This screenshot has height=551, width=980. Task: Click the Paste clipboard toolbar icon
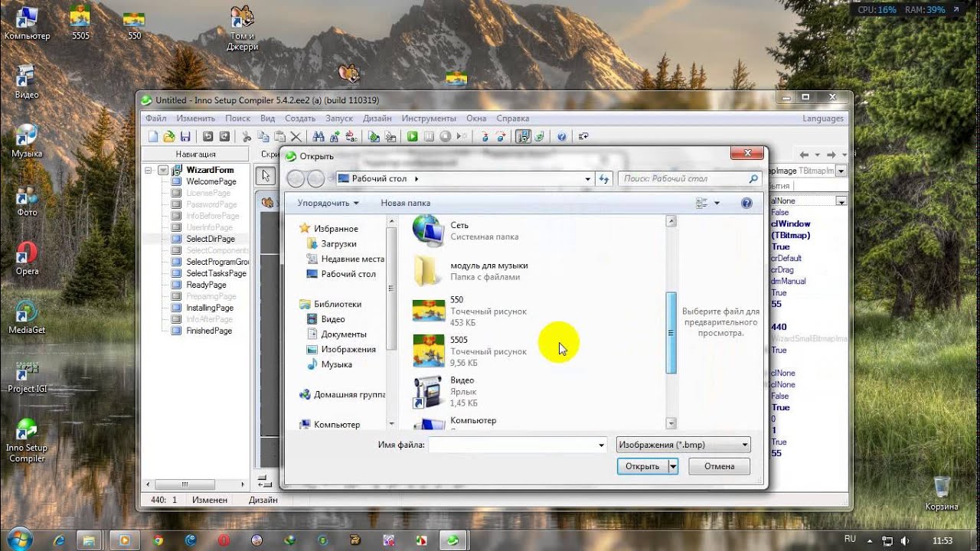(x=279, y=136)
